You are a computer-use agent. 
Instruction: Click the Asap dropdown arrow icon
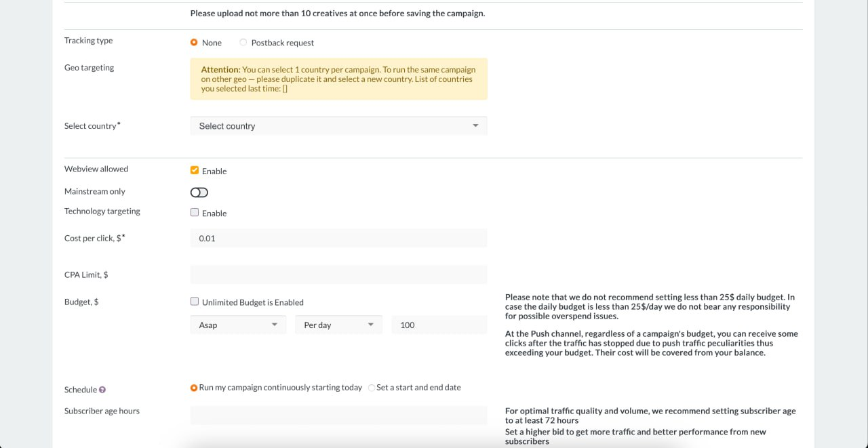coord(275,325)
